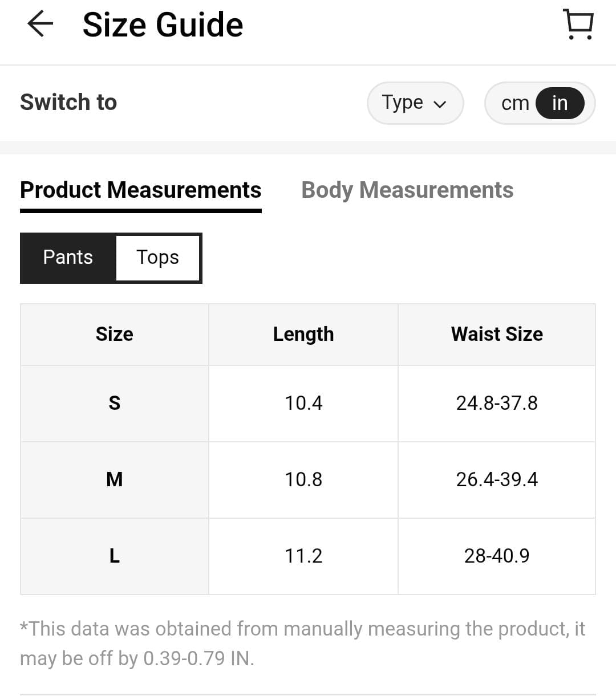
Task: Switch to Body Measurements tab
Action: (x=407, y=190)
